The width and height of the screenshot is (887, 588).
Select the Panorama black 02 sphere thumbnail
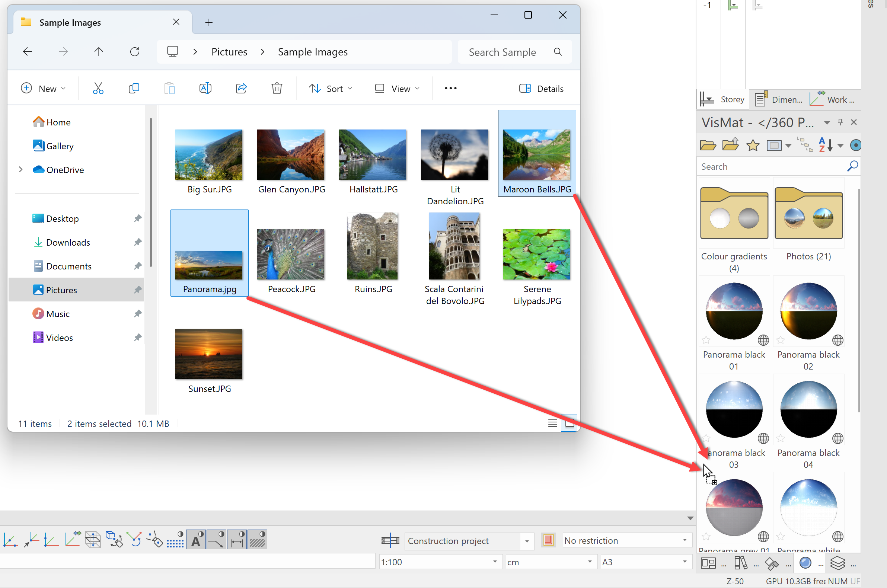coord(808,311)
